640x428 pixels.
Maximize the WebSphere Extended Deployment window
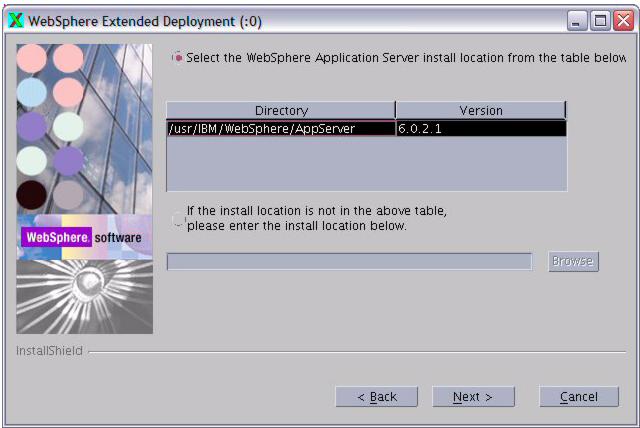(x=600, y=21)
